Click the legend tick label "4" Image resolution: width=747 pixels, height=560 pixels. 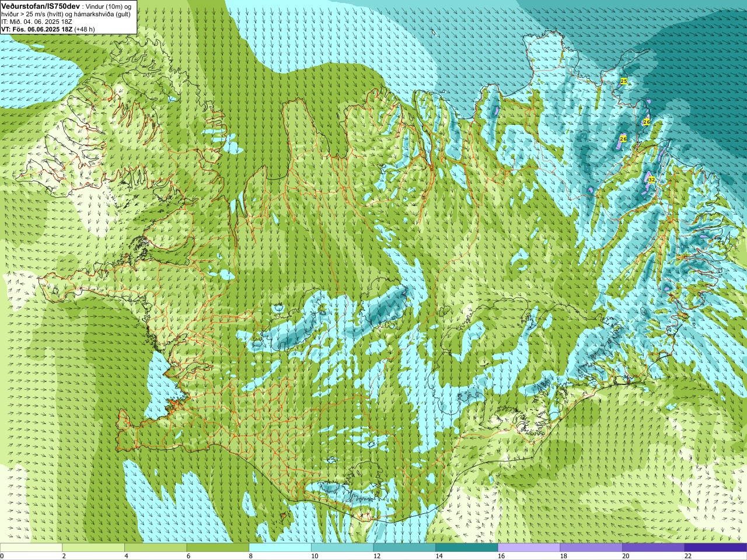coord(127,556)
